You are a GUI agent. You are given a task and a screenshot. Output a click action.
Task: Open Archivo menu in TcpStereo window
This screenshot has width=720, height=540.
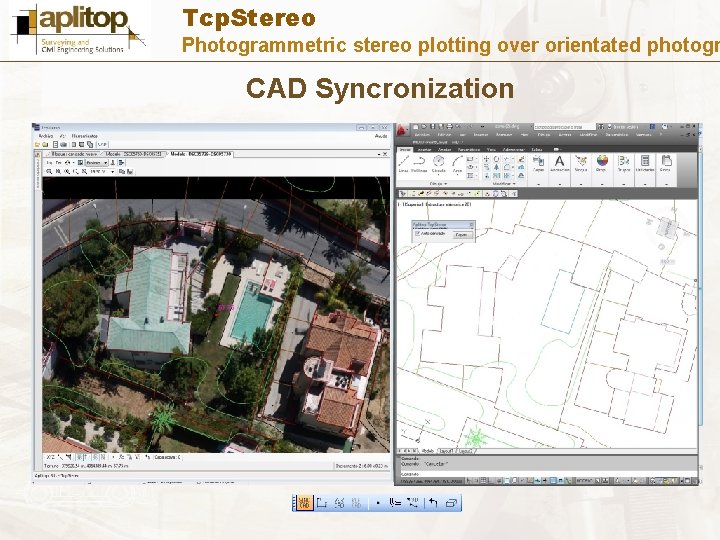pos(45,136)
